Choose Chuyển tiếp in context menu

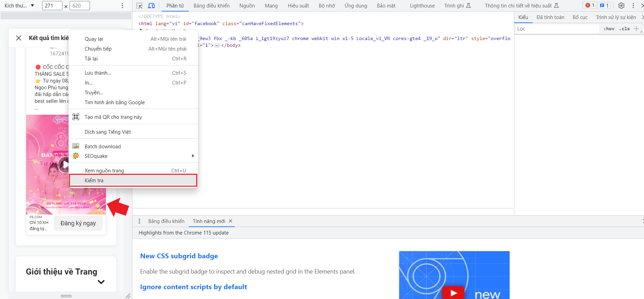click(133, 49)
